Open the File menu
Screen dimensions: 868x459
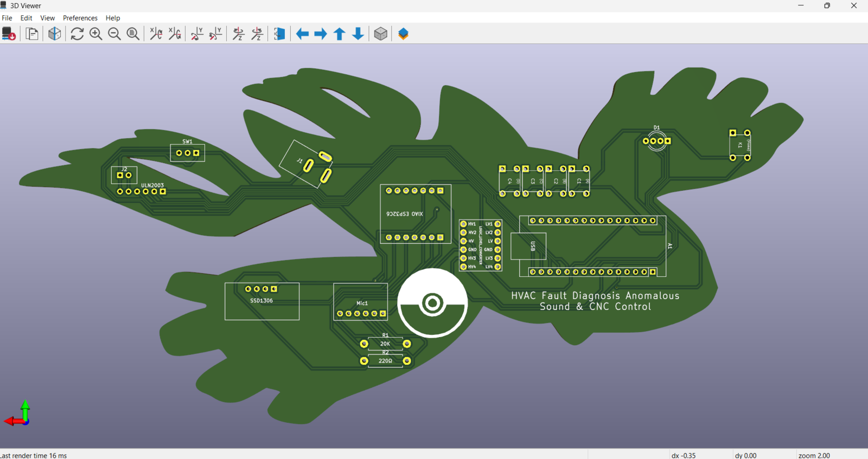pos(7,18)
